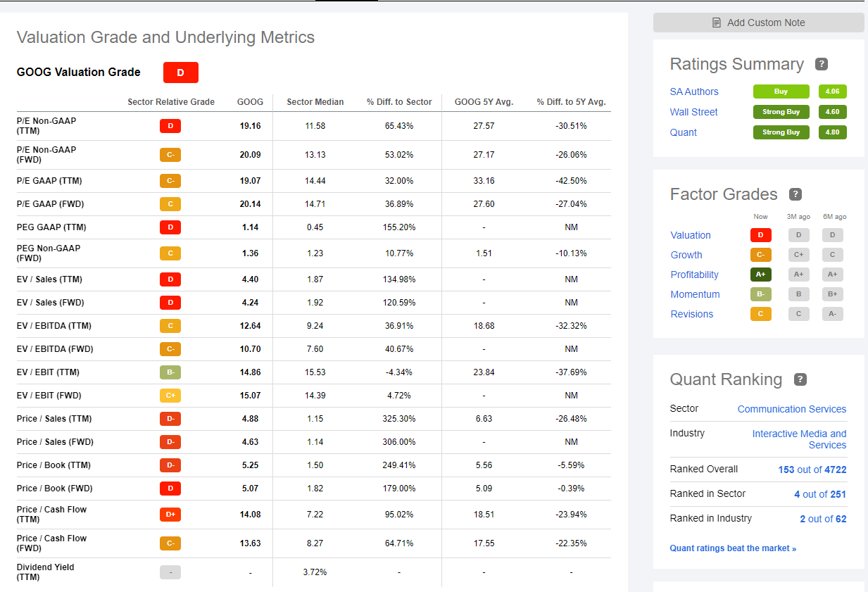
Task: Click the Quant Ranking help question-mark icon
Action: tap(800, 379)
